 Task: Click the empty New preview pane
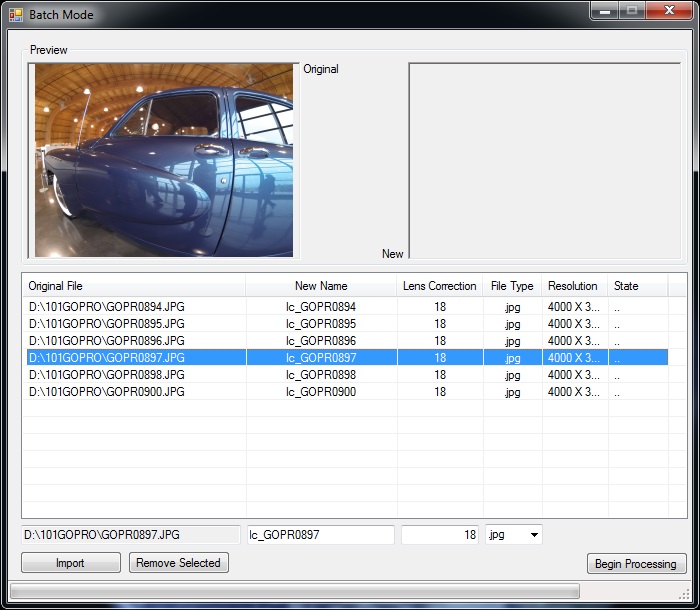point(545,160)
